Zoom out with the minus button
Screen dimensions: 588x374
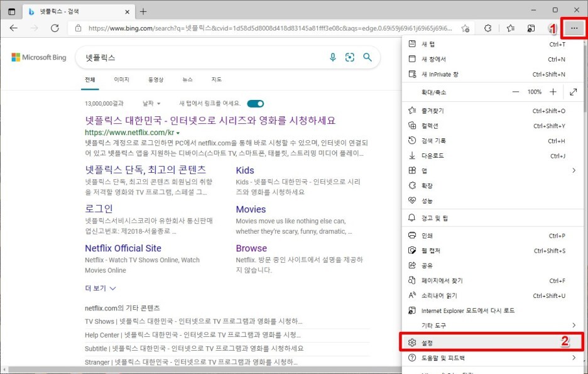click(516, 92)
